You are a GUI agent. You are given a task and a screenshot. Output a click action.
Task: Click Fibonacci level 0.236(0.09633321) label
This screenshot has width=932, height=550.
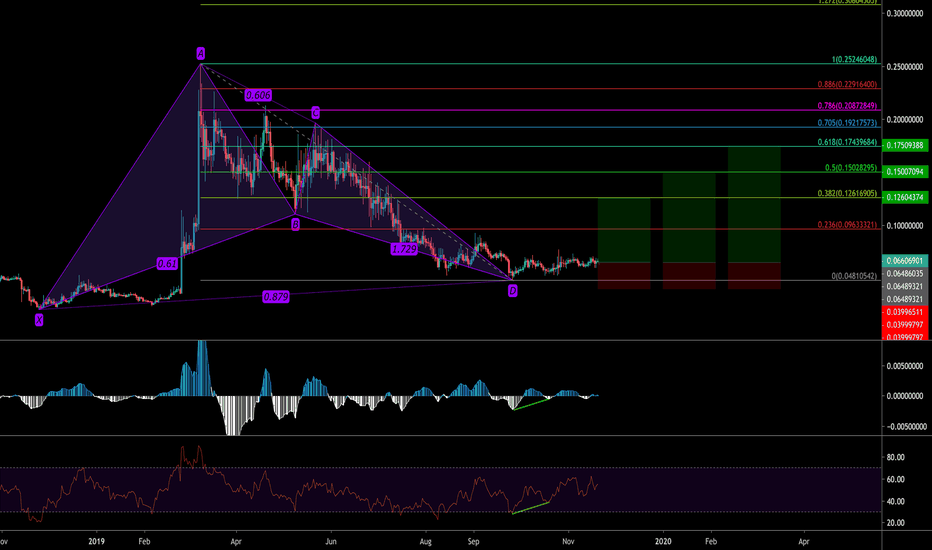847,225
